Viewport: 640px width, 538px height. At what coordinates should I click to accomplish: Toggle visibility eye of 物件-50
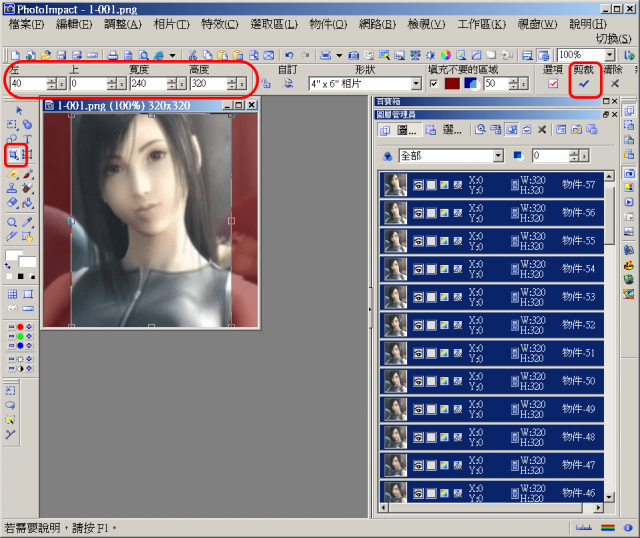pos(418,381)
